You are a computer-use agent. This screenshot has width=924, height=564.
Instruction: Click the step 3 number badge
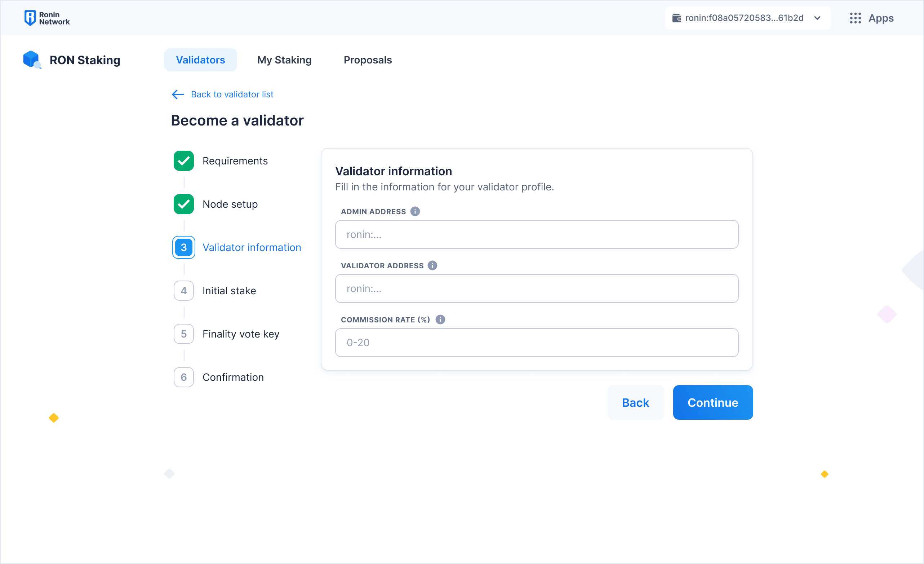coord(184,248)
